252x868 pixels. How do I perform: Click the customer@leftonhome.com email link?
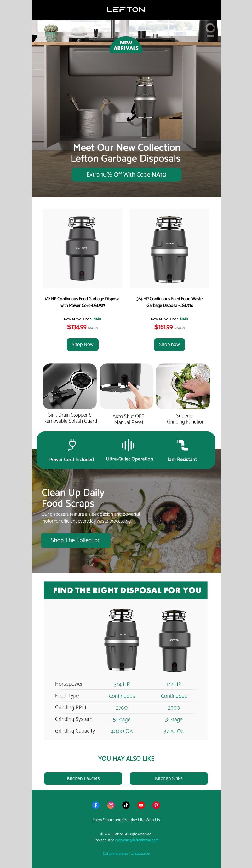click(137, 840)
